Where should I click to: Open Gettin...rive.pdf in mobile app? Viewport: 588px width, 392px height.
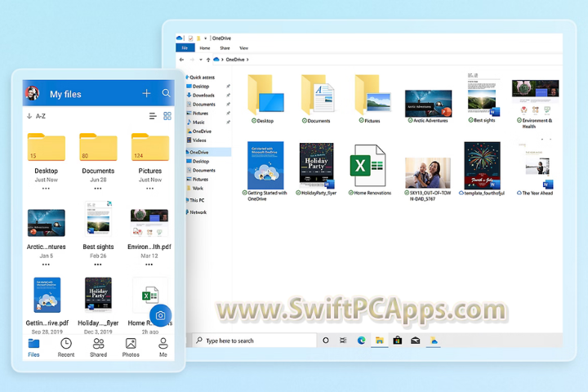[x=47, y=295]
